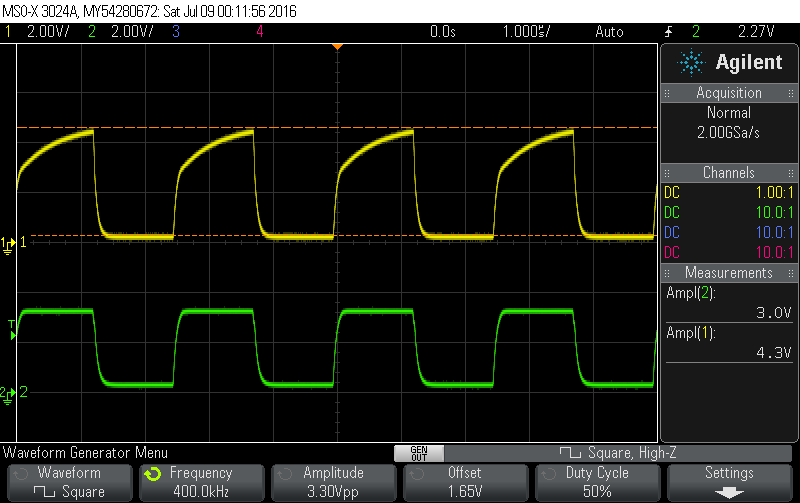The height and width of the screenshot is (503, 800).
Task: Click the Ampl(2) 3.0V measurement
Action: [729, 303]
